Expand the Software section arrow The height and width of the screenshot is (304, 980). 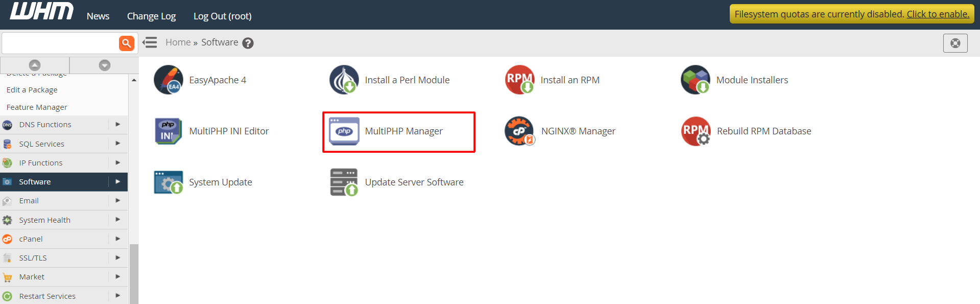[118, 181]
